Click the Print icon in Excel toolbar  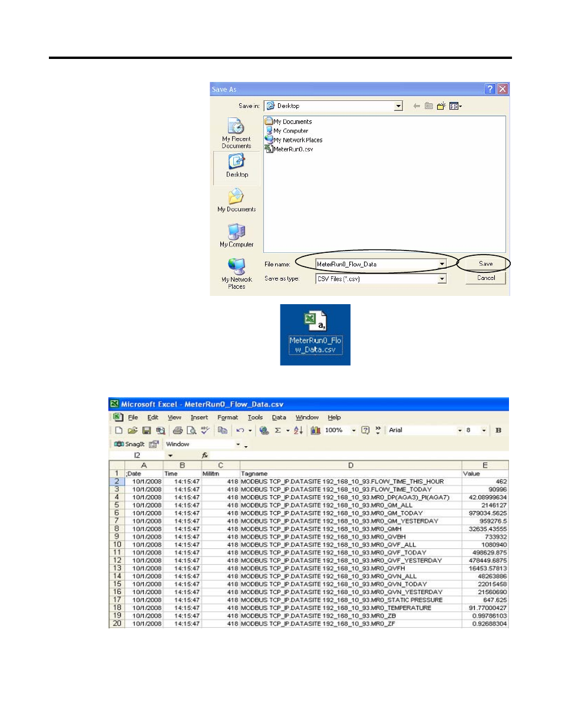(x=177, y=430)
